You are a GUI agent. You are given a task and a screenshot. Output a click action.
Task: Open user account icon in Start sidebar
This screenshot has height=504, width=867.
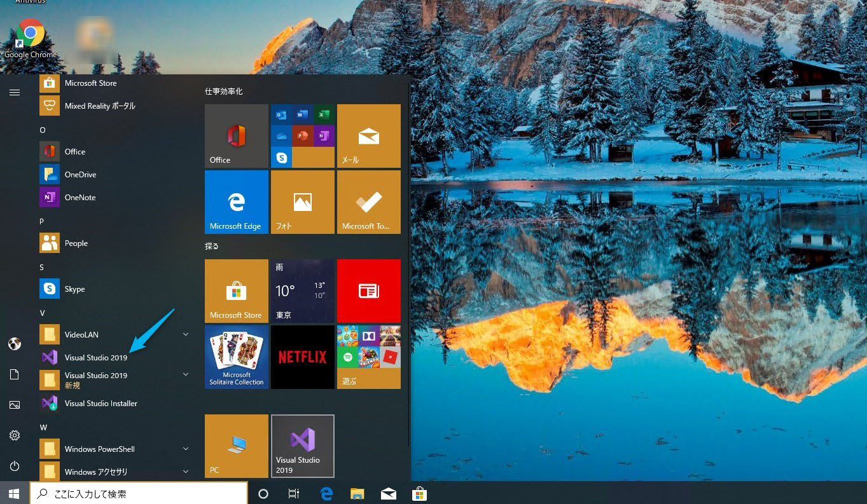coord(15,344)
